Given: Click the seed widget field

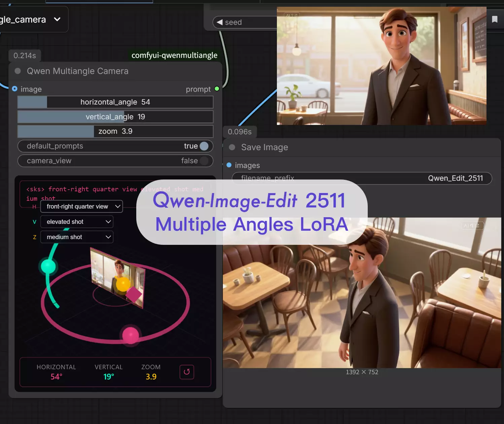Looking at the screenshot, I should coord(246,22).
